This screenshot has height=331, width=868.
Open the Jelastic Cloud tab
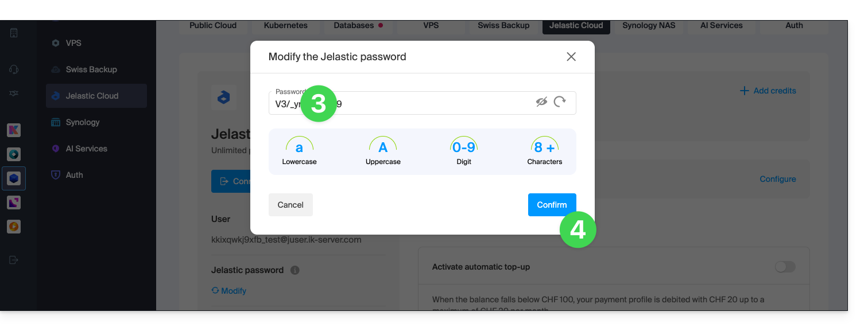[576, 26]
